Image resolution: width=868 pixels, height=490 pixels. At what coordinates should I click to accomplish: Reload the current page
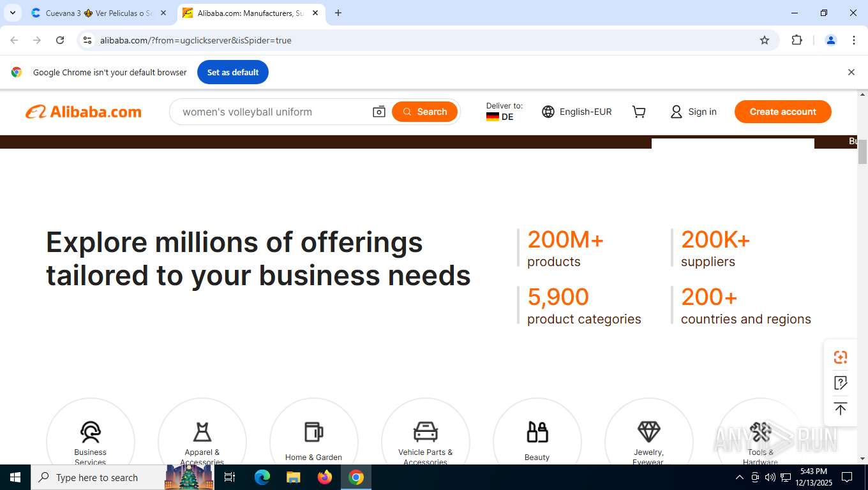point(60,40)
